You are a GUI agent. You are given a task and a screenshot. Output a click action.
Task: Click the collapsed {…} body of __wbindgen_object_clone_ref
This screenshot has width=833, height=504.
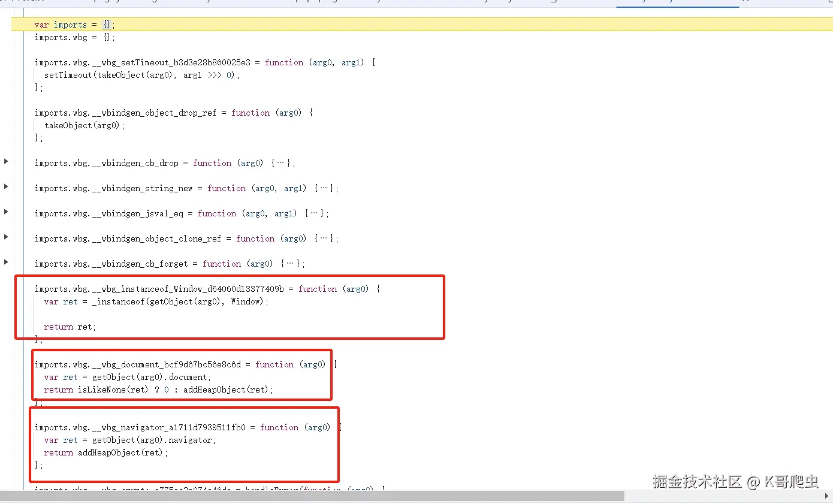(324, 239)
